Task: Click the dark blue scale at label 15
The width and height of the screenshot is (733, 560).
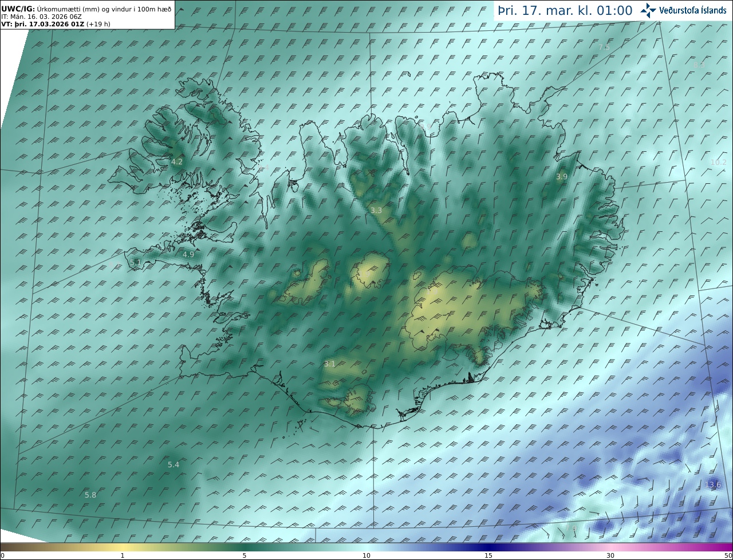Action: pyautogui.click(x=488, y=547)
